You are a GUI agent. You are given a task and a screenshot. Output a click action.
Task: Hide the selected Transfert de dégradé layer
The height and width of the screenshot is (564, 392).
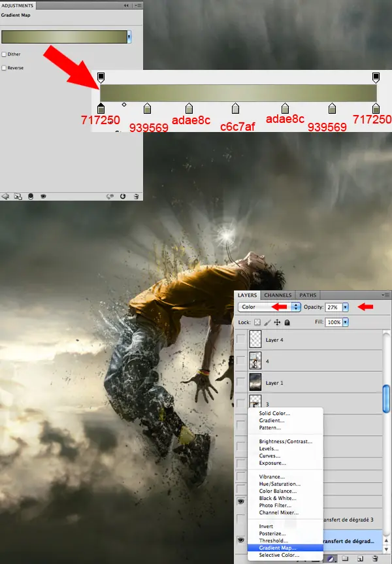tap(240, 540)
